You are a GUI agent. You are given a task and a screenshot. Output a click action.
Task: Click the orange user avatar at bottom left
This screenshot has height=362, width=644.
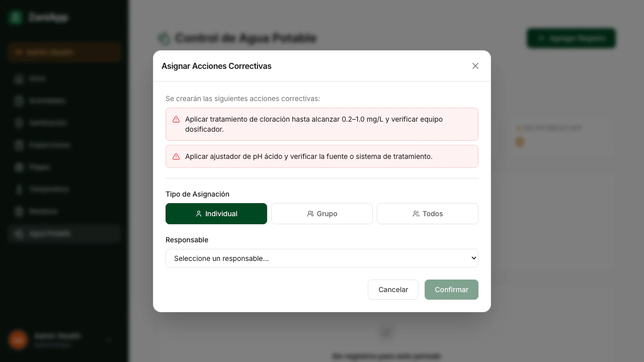(18, 340)
